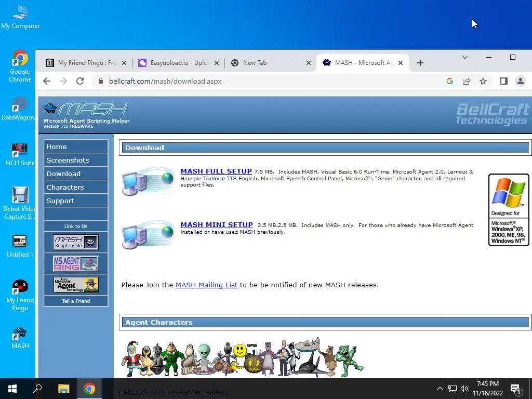This screenshot has width=532, height=399.
Task: Close the New Tab tab
Action: (x=309, y=63)
